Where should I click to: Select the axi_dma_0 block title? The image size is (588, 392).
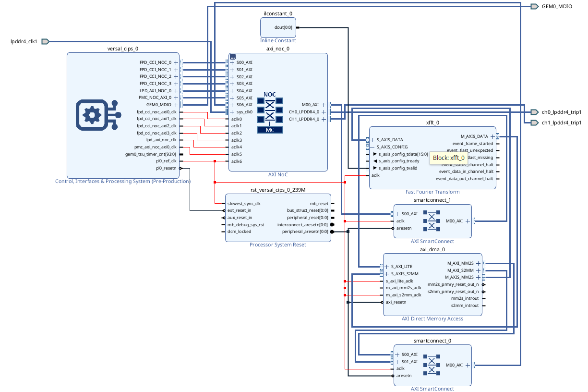coord(432,249)
